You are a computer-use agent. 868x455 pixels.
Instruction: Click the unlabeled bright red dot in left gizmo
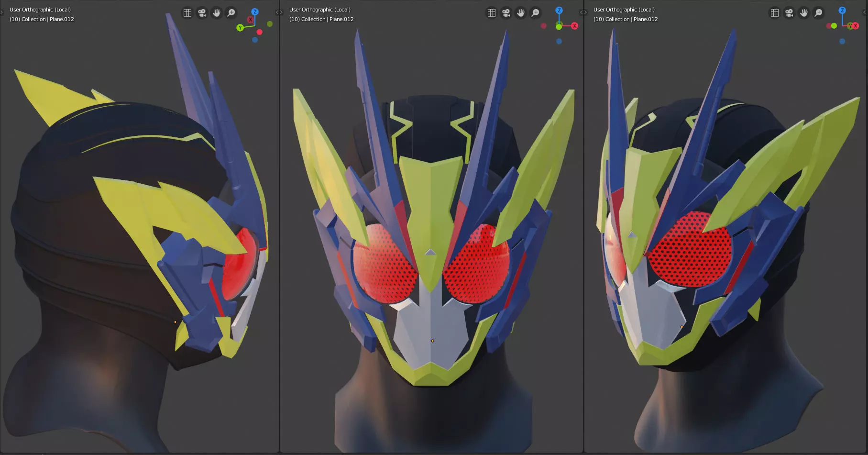tap(259, 32)
